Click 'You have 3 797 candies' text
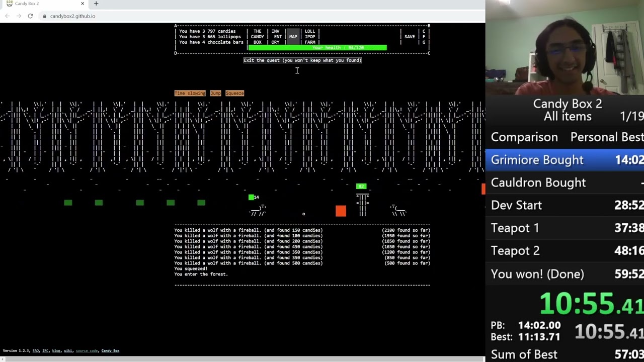Image resolution: width=644 pixels, height=362 pixels. click(x=207, y=31)
